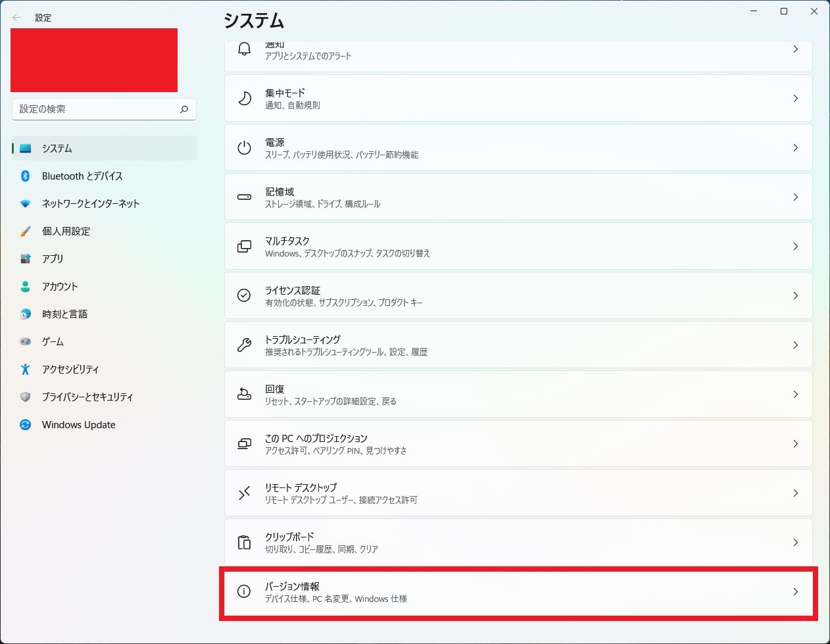This screenshot has width=830, height=644.
Task: Click the drive icon for 記憶域
Action: 244,197
